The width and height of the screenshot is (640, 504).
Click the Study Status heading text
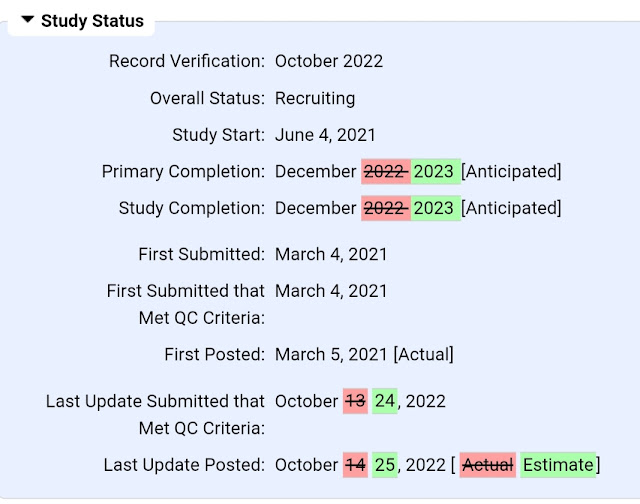coord(92,21)
